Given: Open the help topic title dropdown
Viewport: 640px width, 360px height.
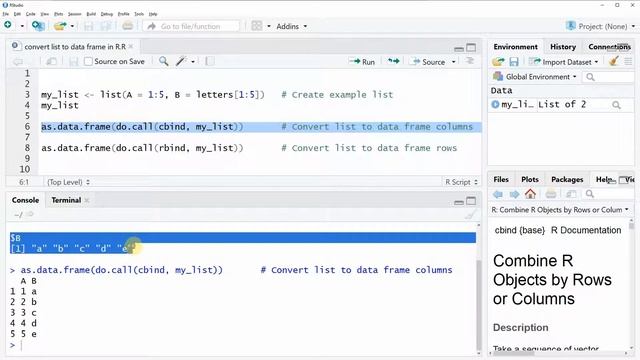Looking at the screenshot, I should tap(560, 210).
